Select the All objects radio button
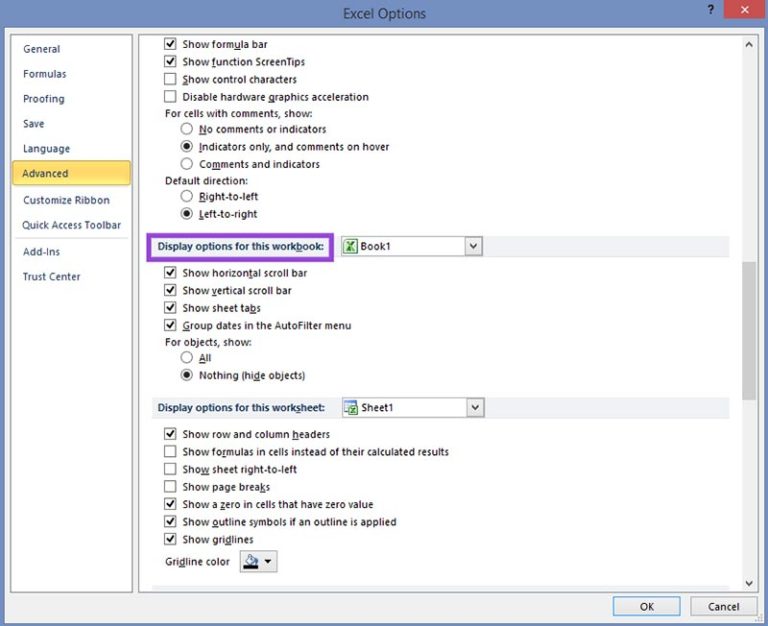The height and width of the screenshot is (626, 768). (x=187, y=358)
